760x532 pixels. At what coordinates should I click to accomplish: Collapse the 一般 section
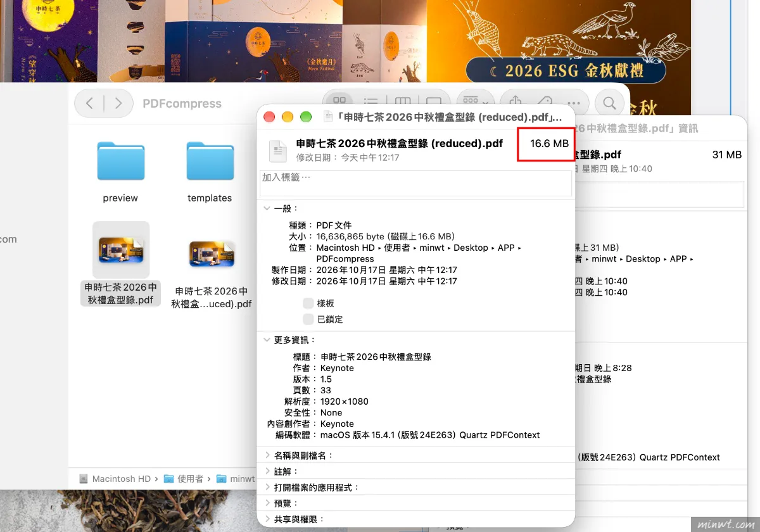click(x=267, y=208)
